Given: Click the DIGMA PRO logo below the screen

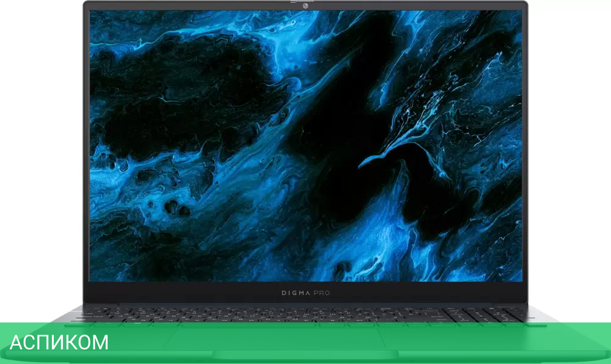Looking at the screenshot, I should [305, 293].
